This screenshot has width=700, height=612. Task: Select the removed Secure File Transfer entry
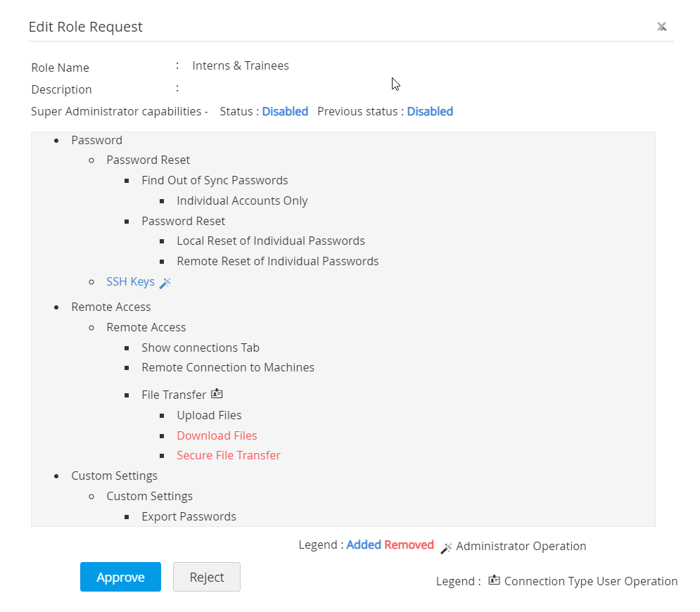coord(229,455)
